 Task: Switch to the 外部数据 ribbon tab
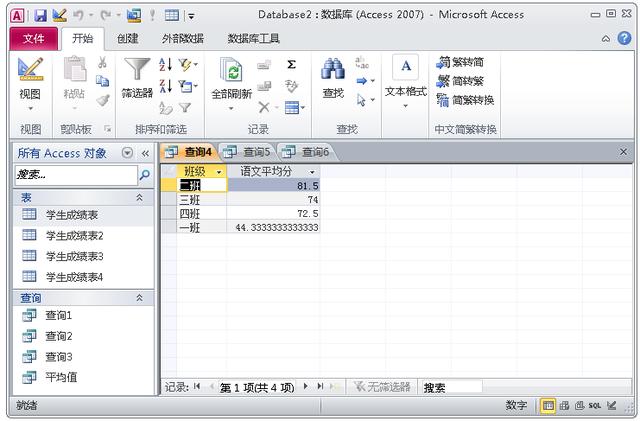[182, 39]
